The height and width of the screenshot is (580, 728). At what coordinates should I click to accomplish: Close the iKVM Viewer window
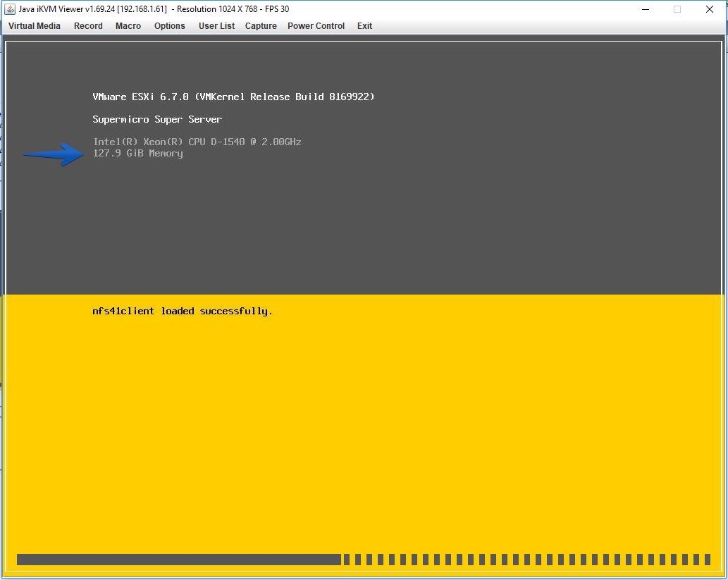[x=710, y=9]
